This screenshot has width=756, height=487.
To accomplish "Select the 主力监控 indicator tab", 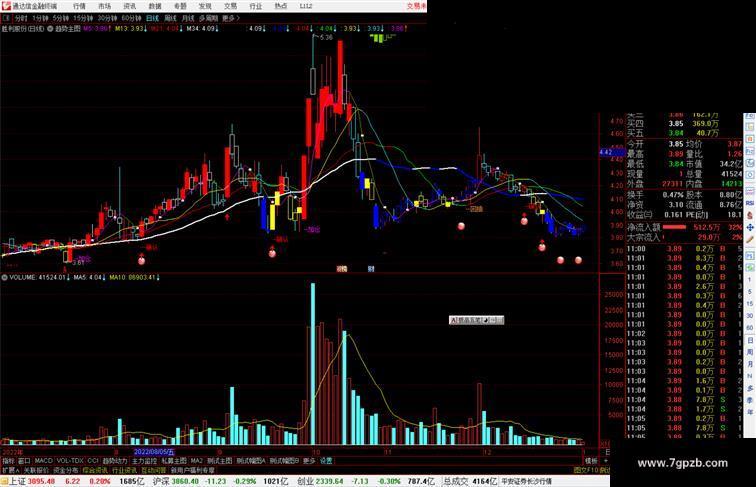I will (x=144, y=461).
